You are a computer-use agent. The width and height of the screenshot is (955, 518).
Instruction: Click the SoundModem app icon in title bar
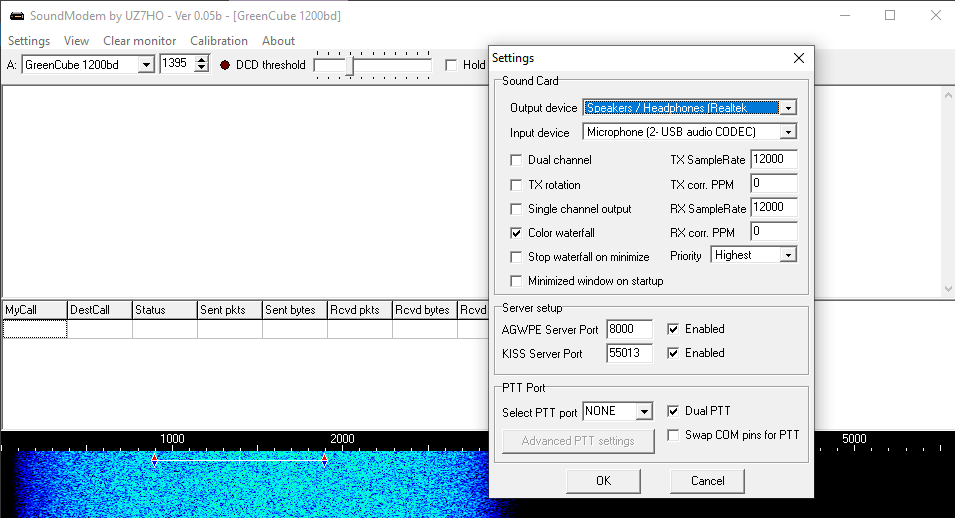[x=16, y=16]
